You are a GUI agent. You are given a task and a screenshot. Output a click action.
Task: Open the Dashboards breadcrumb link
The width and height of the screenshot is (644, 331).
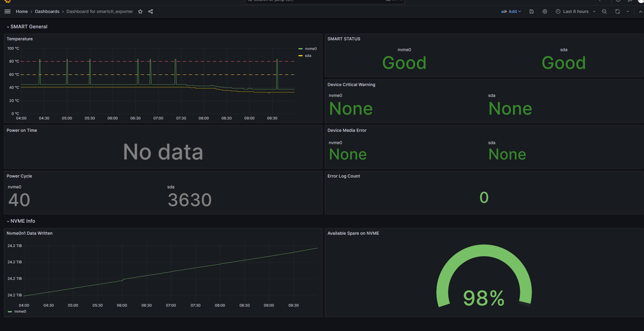[x=47, y=11]
